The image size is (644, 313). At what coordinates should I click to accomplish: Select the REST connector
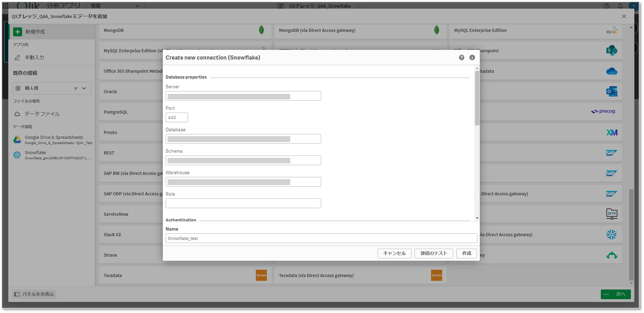click(x=131, y=153)
